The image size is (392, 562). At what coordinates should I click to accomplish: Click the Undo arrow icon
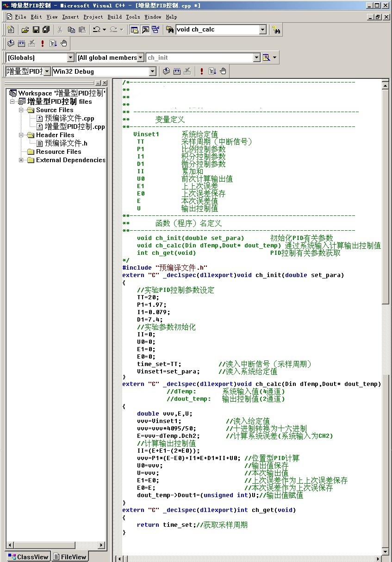point(96,30)
